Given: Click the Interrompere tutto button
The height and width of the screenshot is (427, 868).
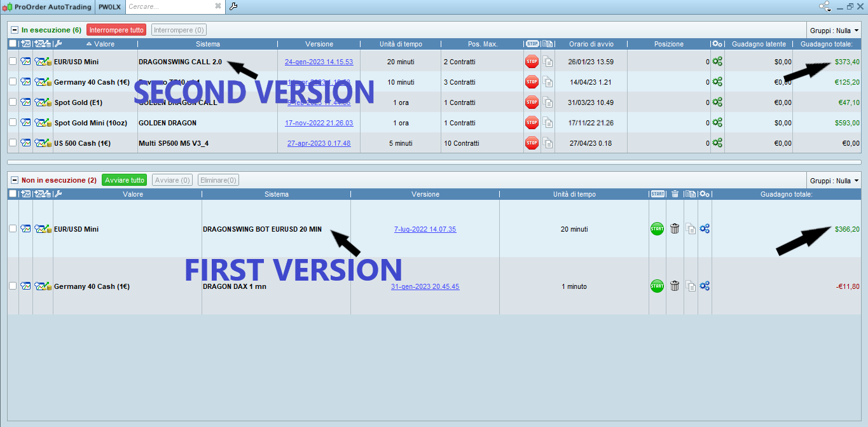Looking at the screenshot, I should click(116, 30).
